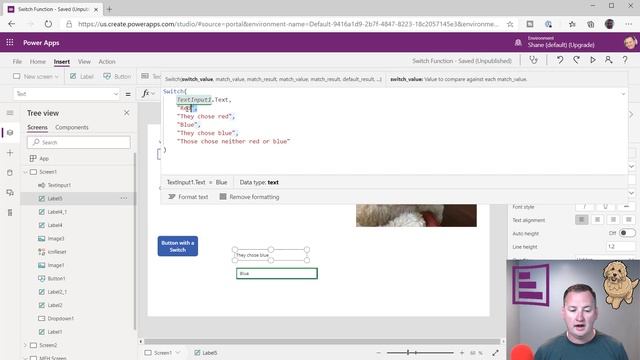Click the canvas horizontal scrollbar
The height and width of the screenshot is (360, 640).
(x=322, y=341)
